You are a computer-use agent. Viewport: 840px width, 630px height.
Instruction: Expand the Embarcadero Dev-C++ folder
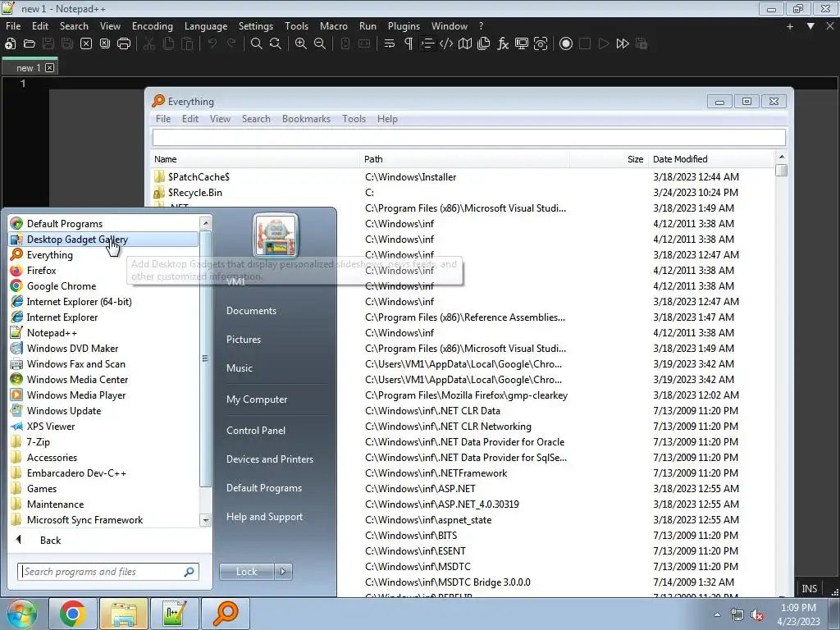[x=103, y=473]
